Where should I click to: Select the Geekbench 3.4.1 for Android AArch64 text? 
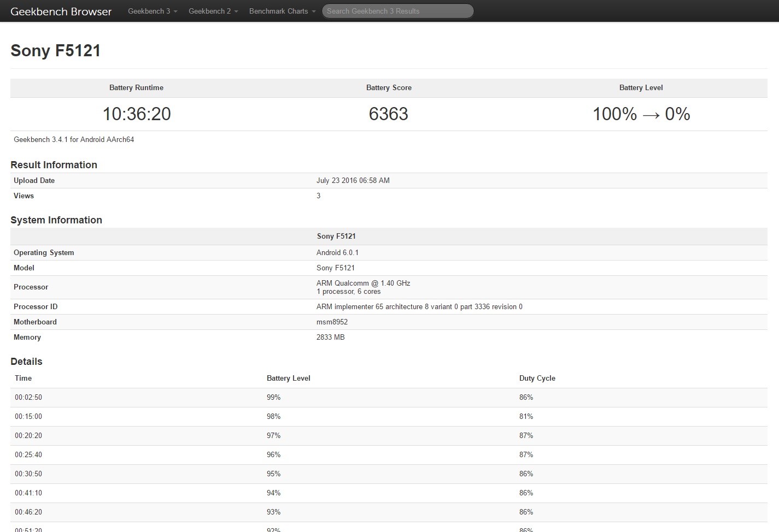(x=74, y=139)
